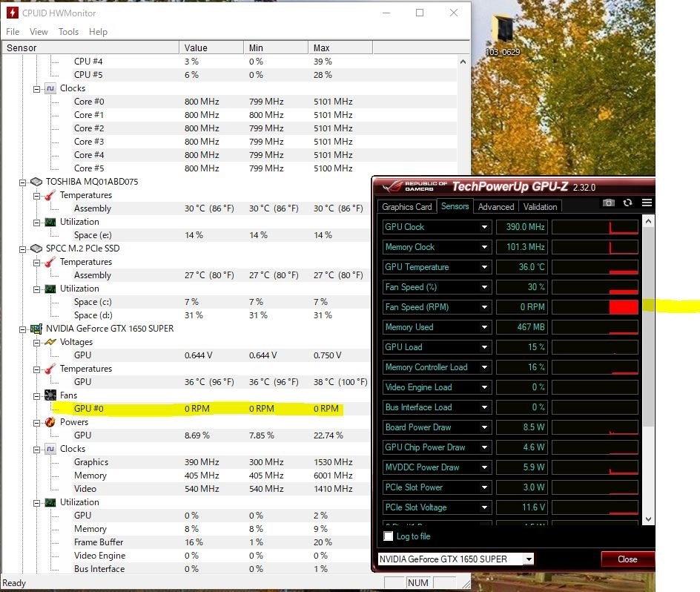Click the Fan Speed (RPM) red graph
The image size is (700, 592).
pyautogui.click(x=595, y=307)
